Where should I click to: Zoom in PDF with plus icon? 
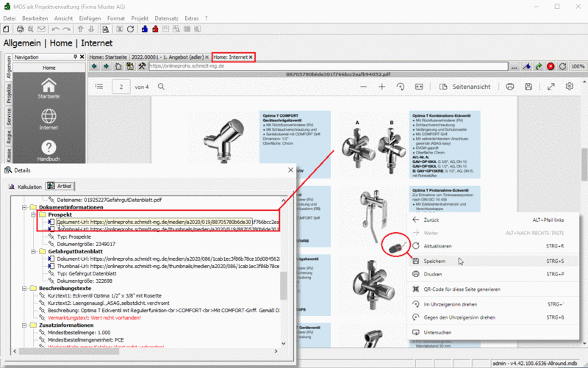point(381,87)
